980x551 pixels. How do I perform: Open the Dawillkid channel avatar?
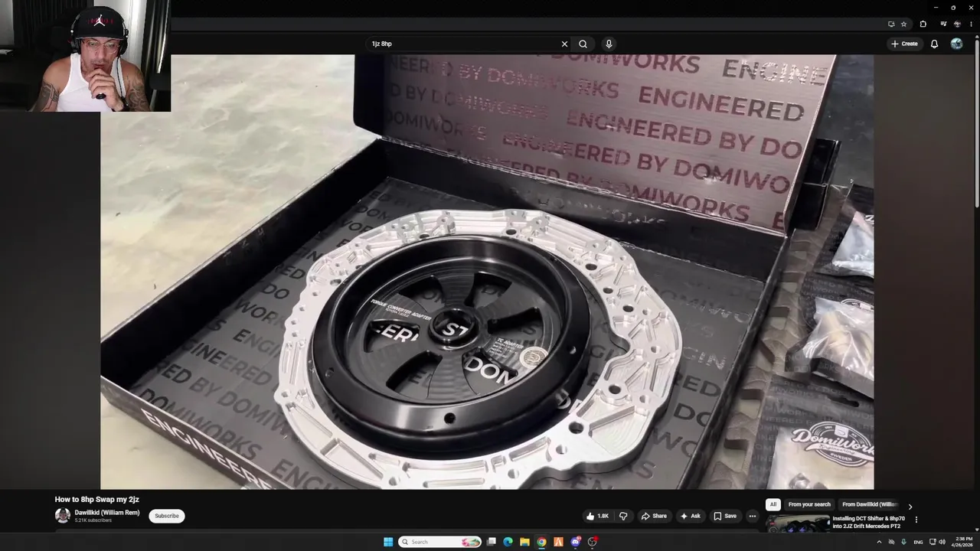point(63,516)
